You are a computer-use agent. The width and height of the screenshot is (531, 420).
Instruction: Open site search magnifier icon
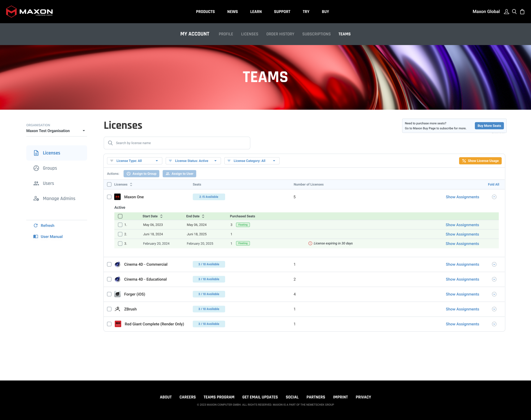coord(514,12)
